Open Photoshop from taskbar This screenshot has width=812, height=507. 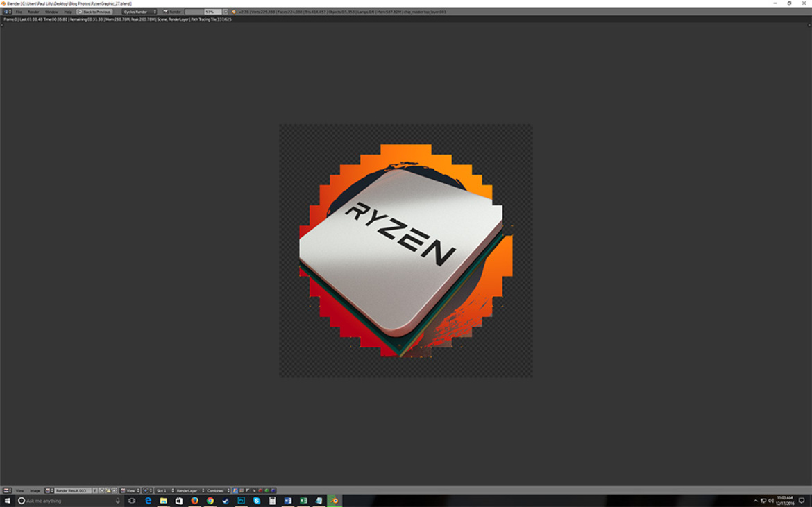242,501
